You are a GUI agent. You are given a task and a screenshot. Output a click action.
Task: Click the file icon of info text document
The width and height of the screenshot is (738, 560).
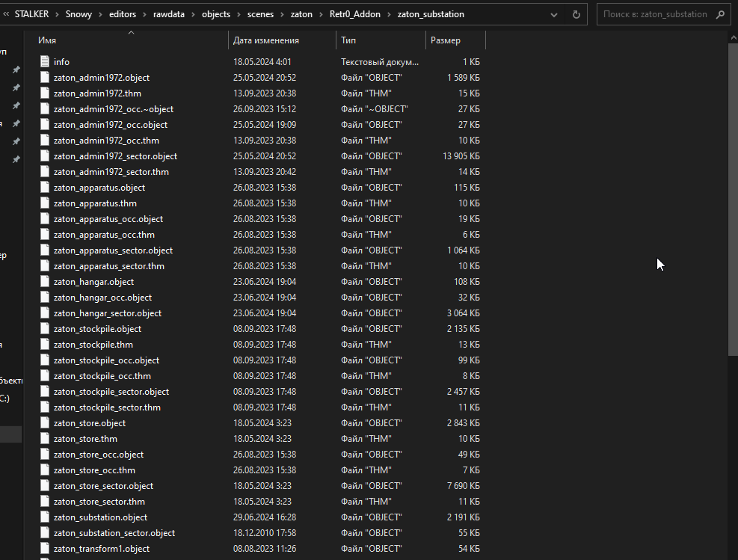tap(45, 62)
